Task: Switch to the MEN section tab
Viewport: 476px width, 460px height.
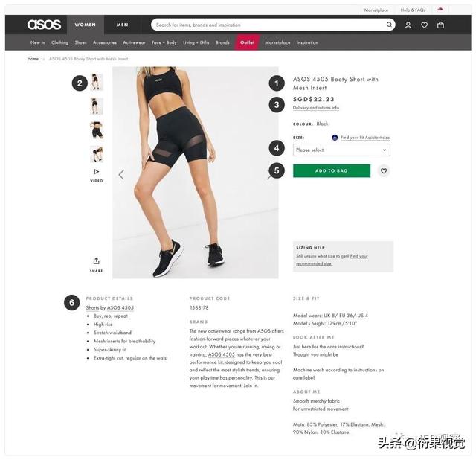Action: 122,25
